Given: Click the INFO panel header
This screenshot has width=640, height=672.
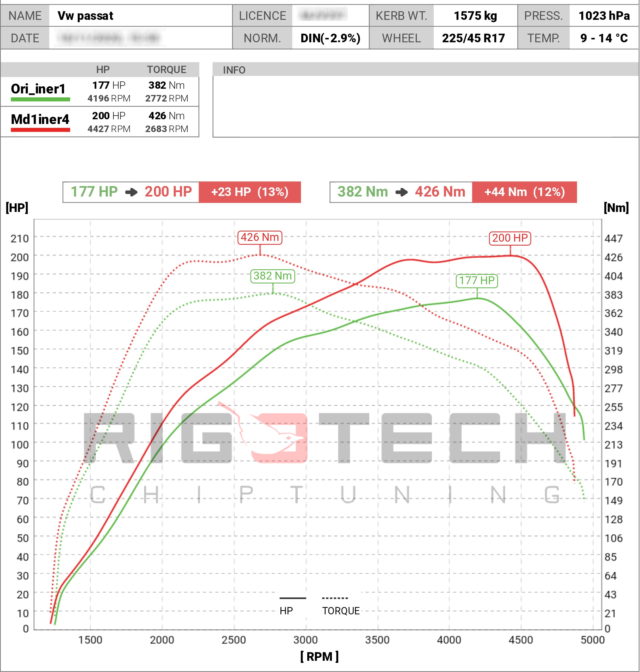Looking at the screenshot, I should point(426,70).
